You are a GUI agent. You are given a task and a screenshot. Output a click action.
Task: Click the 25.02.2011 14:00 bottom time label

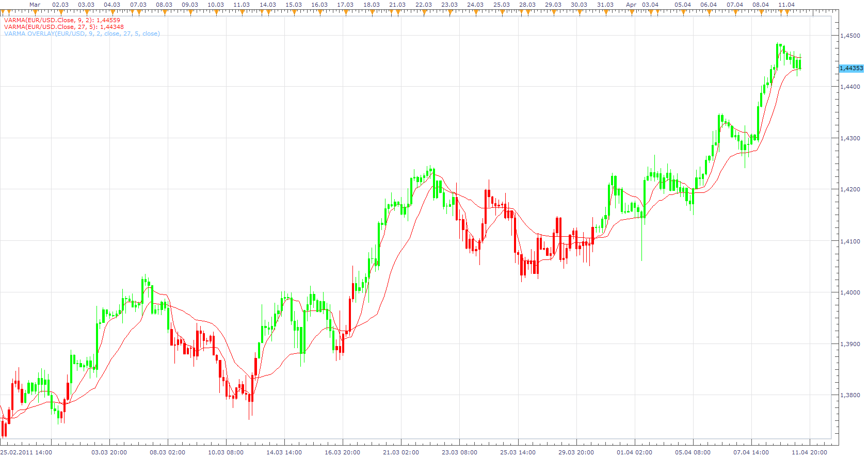[x=26, y=452]
